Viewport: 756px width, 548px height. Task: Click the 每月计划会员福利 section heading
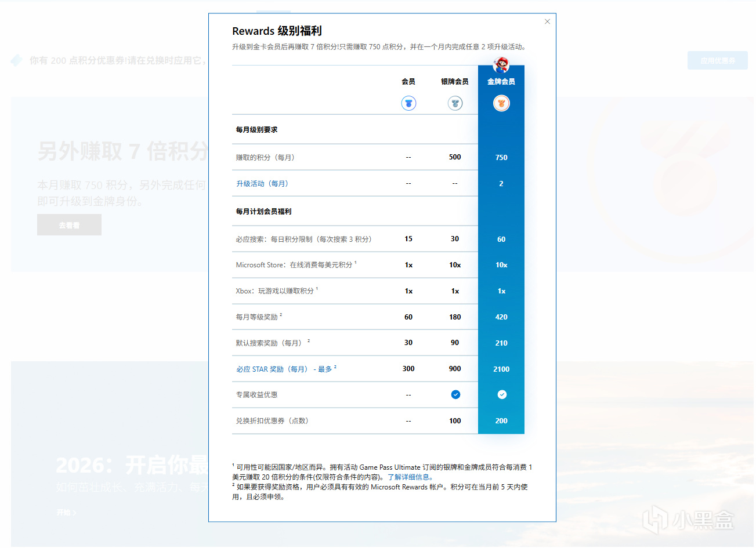[263, 211]
